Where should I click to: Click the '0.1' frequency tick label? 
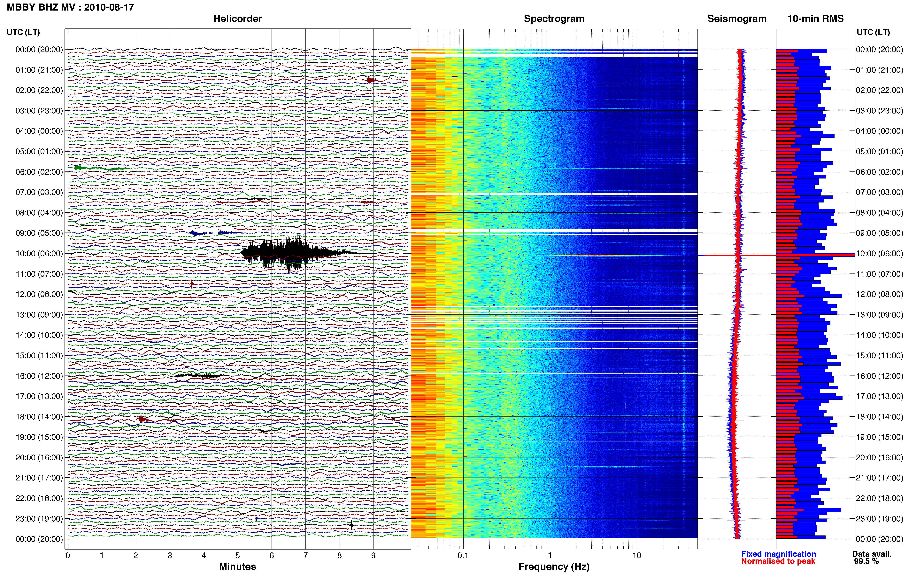(x=463, y=555)
